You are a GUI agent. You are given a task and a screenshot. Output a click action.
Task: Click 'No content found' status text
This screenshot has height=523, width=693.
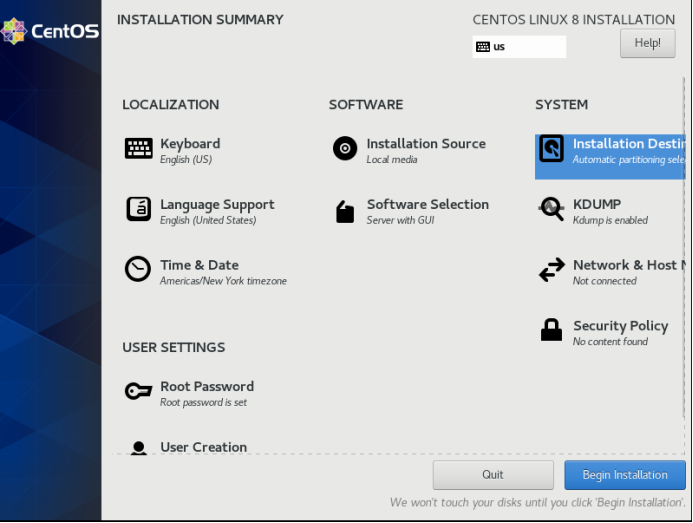coord(610,341)
